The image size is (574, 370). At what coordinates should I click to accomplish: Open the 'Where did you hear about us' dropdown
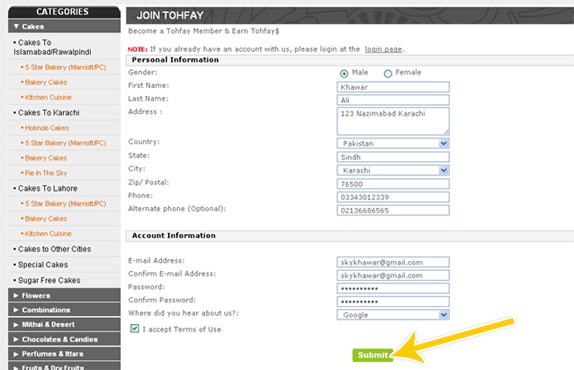393,315
